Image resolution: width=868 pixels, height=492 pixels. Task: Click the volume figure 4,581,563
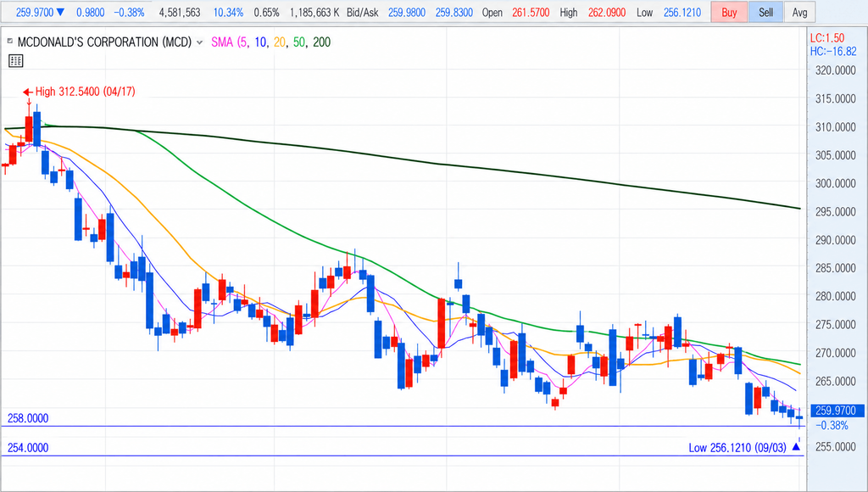coord(180,12)
